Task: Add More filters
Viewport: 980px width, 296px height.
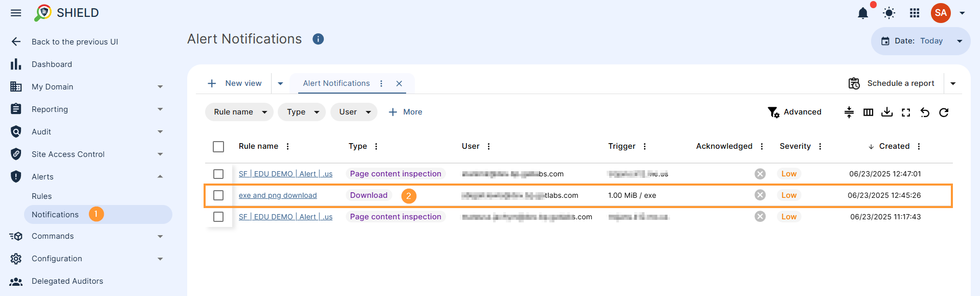Action: [405, 112]
